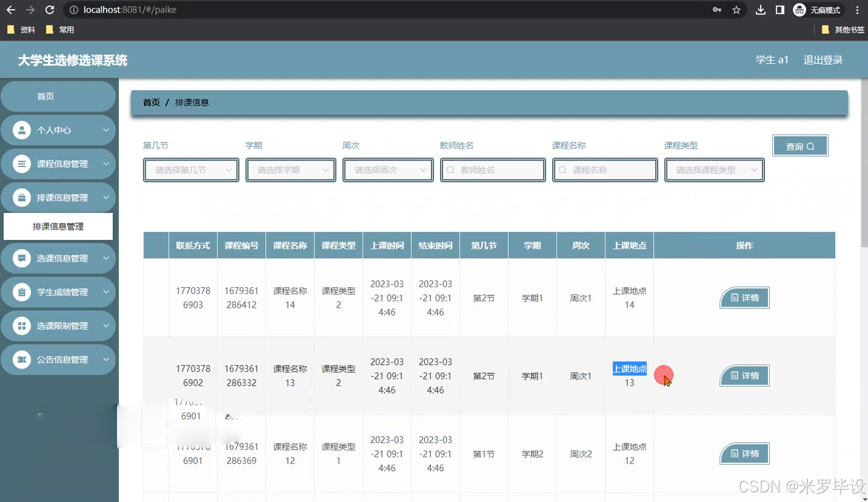Click search icon in 课程名称 field
868x502 pixels.
point(562,170)
